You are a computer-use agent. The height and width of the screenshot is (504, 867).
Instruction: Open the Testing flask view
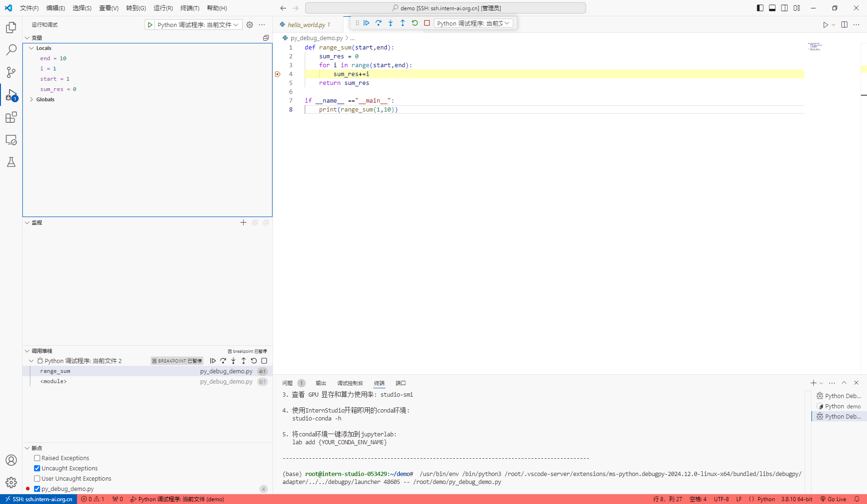tap(11, 162)
